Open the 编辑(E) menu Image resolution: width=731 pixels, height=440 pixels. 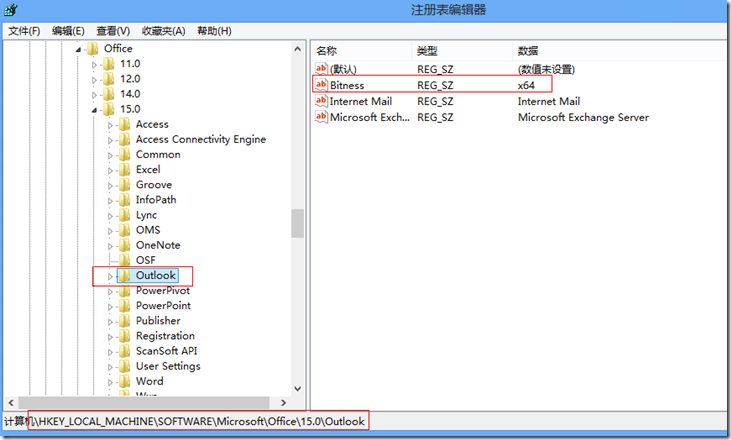coord(68,31)
